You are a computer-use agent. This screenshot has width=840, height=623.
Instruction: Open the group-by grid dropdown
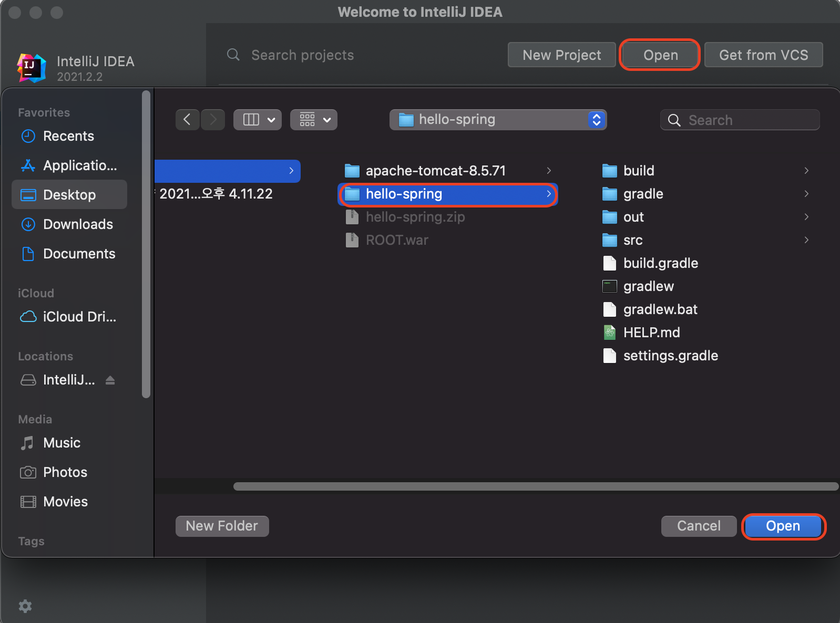click(314, 120)
